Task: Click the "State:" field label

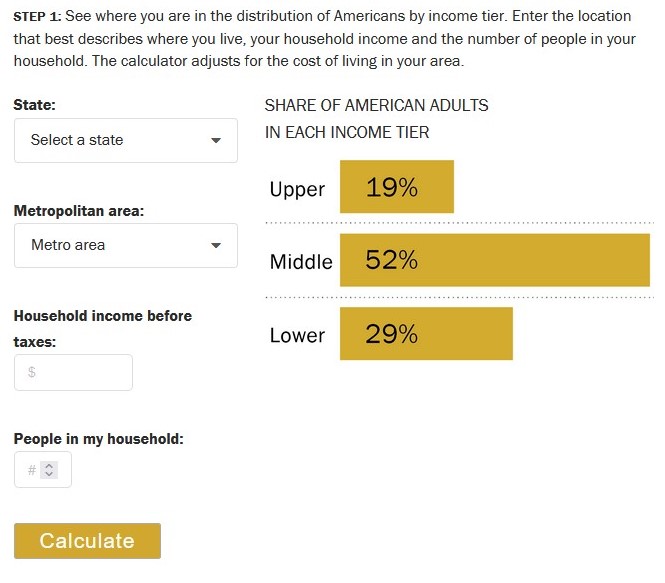Action: pyautogui.click(x=35, y=104)
